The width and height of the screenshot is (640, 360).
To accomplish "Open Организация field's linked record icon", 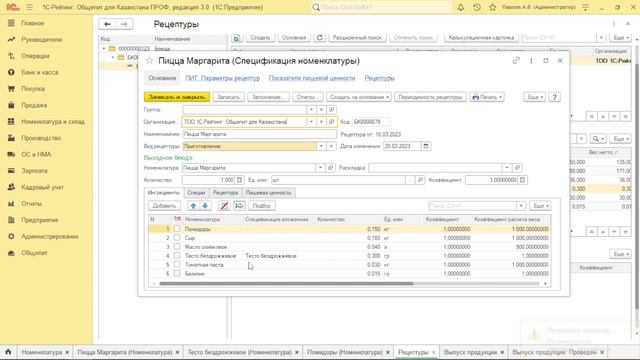I will pos(331,122).
